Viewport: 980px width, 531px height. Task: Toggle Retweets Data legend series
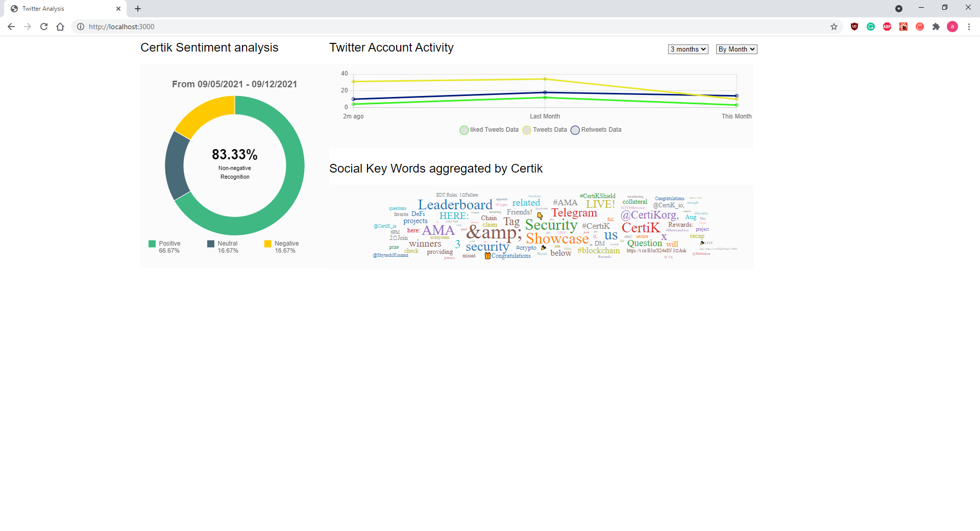596,130
